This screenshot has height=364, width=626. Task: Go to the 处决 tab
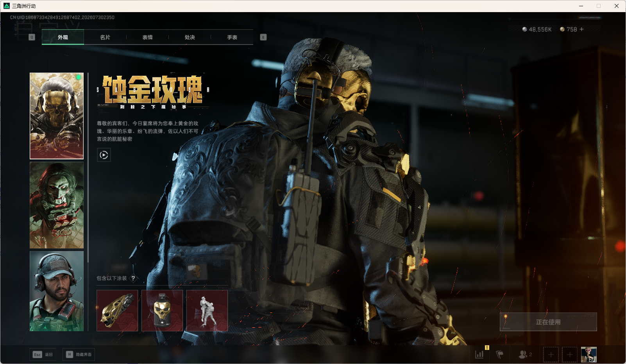(x=190, y=37)
